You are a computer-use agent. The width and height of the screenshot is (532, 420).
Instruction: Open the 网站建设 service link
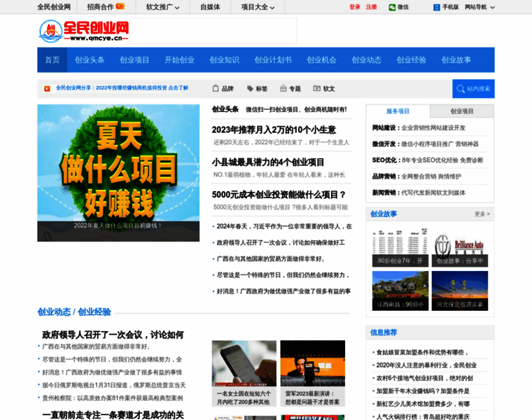[419, 128]
